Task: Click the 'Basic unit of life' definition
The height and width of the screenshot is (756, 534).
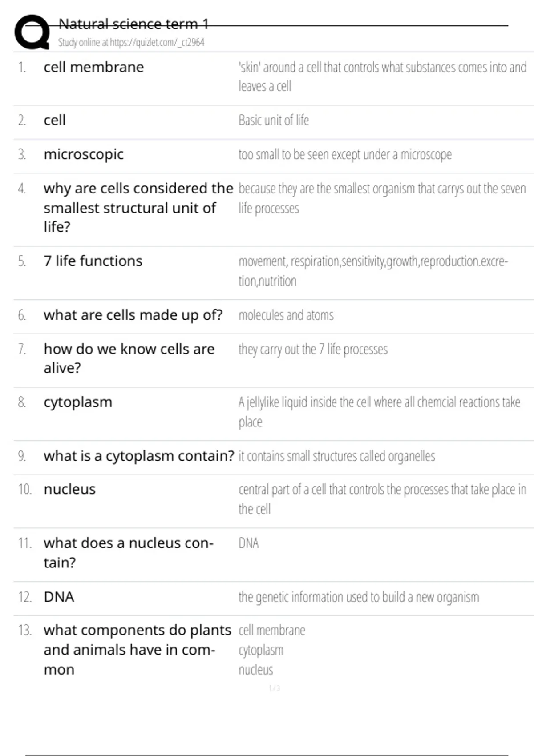Action: pyautogui.click(x=273, y=120)
